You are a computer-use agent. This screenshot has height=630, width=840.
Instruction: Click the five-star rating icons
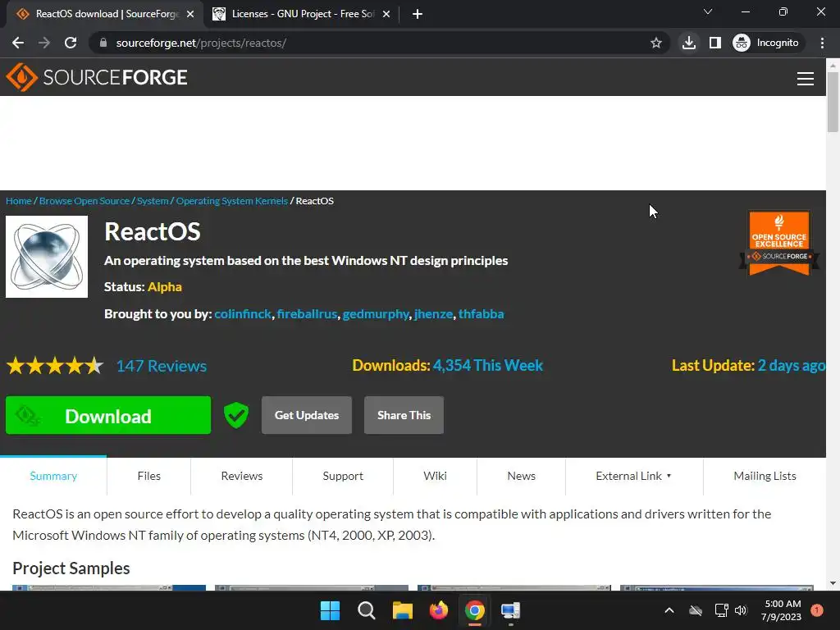(x=55, y=366)
